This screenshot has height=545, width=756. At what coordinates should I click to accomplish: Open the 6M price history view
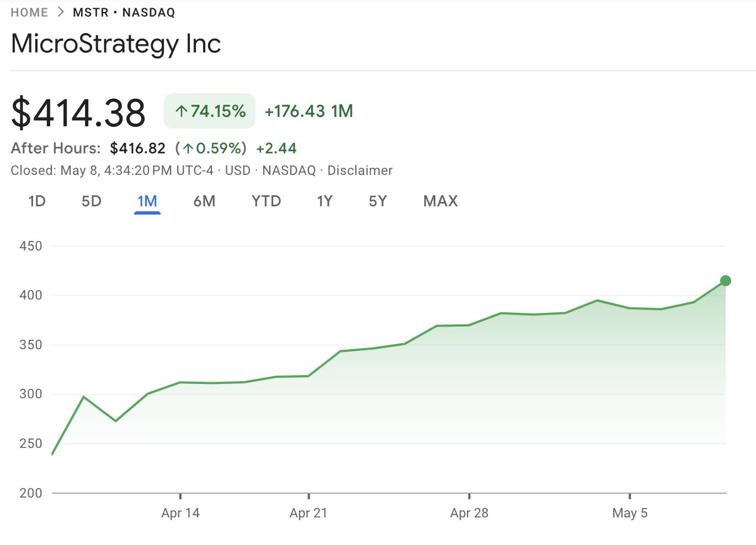pos(205,201)
